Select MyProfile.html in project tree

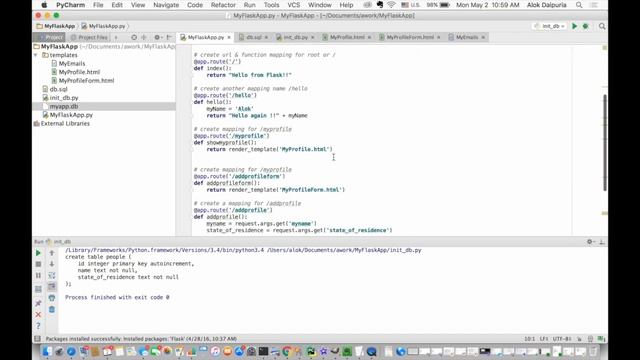click(79, 72)
